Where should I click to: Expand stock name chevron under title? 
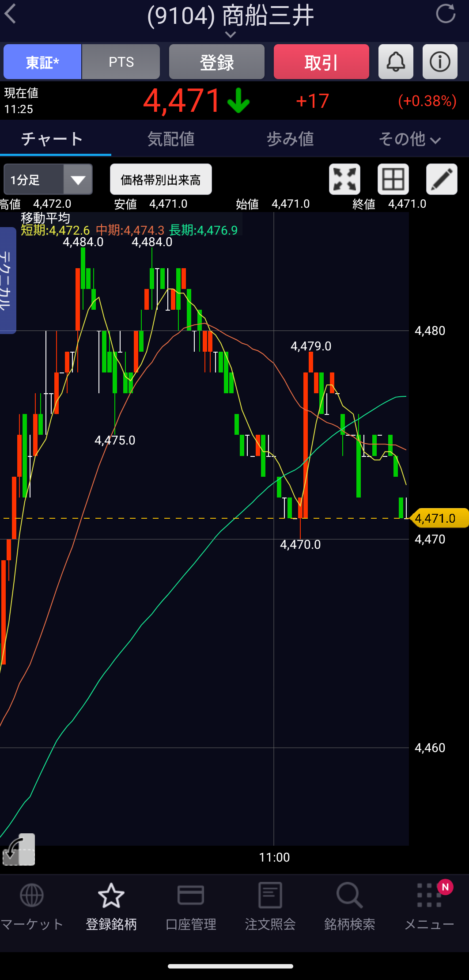[x=230, y=34]
